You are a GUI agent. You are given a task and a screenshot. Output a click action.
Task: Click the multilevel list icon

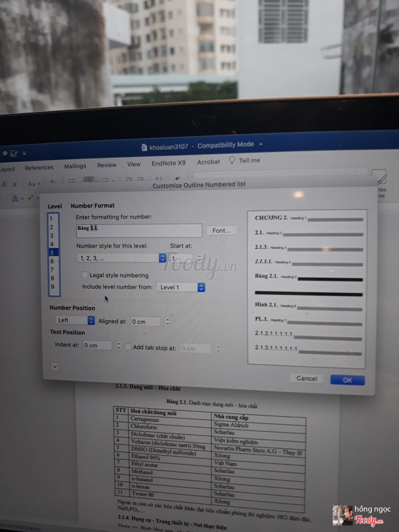tap(106, 180)
